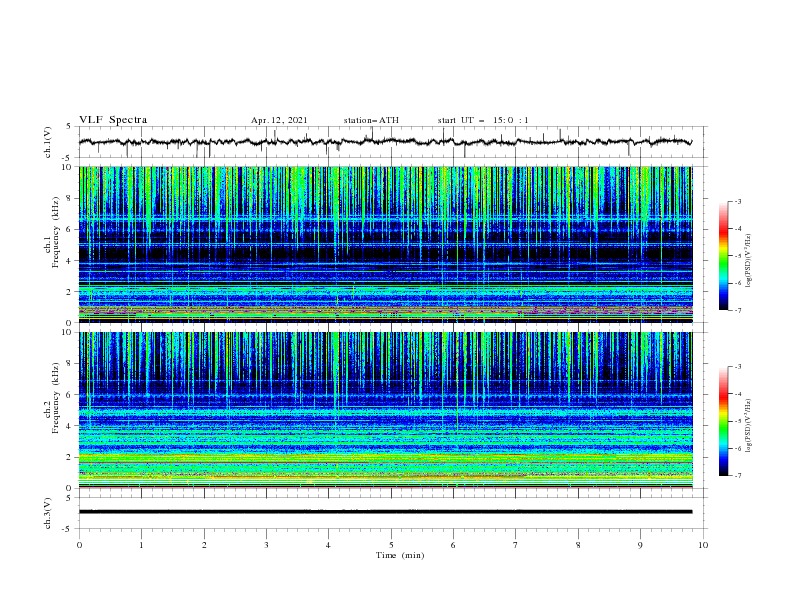The width and height of the screenshot is (792, 612).
Task: Click the "-7" tick on ch.1 color bar
Action: coord(737,310)
